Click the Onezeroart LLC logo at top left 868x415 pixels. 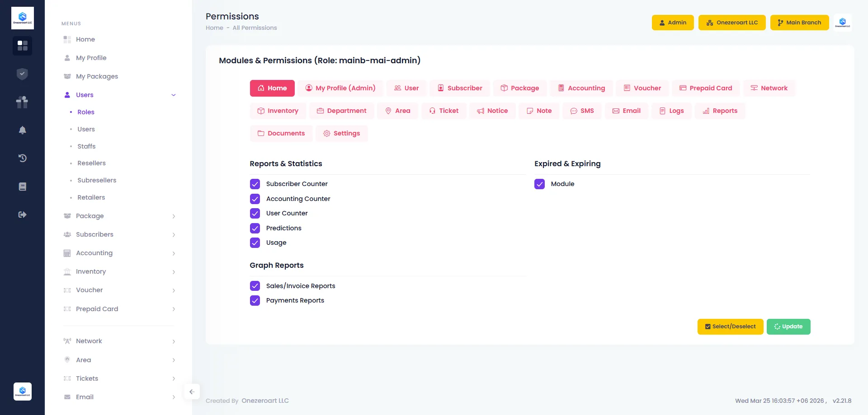pos(22,18)
